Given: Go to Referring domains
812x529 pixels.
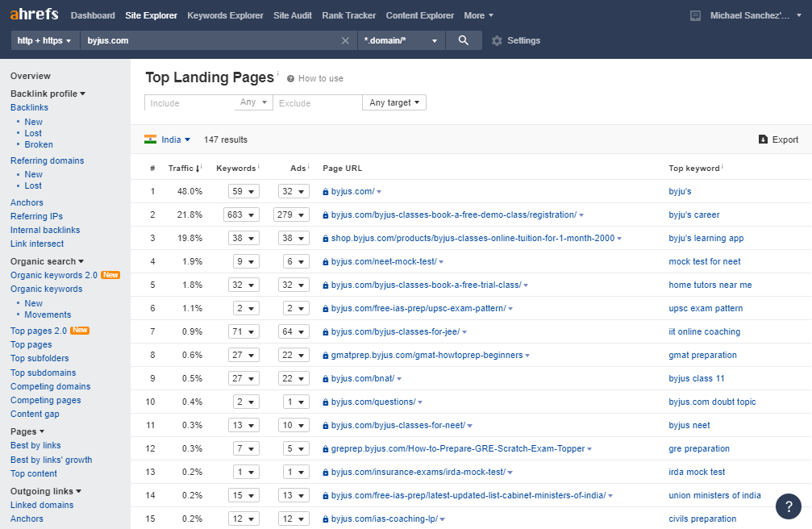Looking at the screenshot, I should point(47,160).
